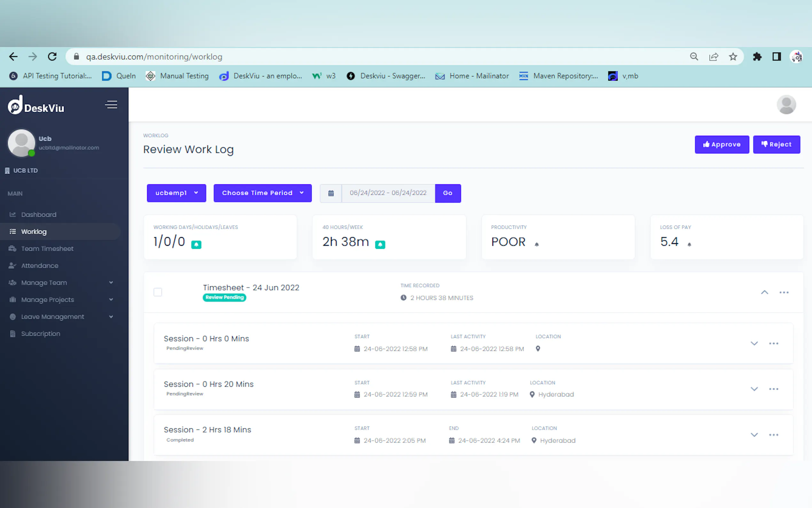The height and width of the screenshot is (508, 812).
Task: Open three-dot menu for Timesheet 24 Jun
Action: (784, 292)
